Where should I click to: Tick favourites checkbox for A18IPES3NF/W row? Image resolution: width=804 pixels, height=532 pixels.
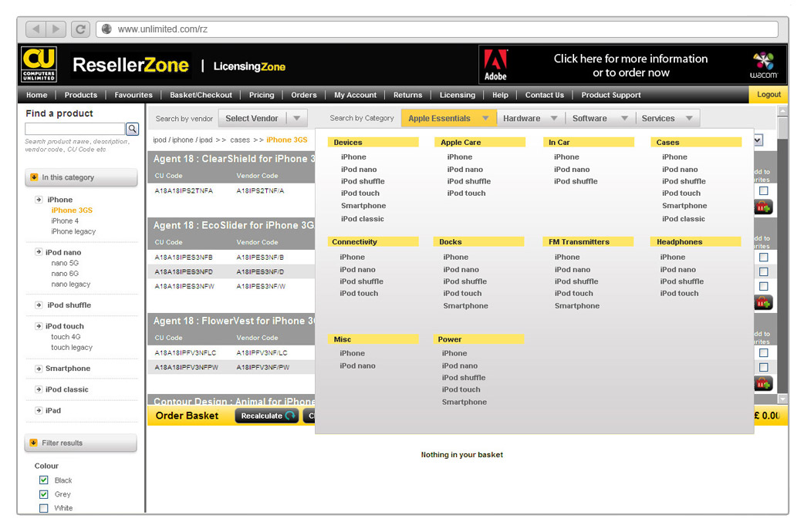coord(764,286)
